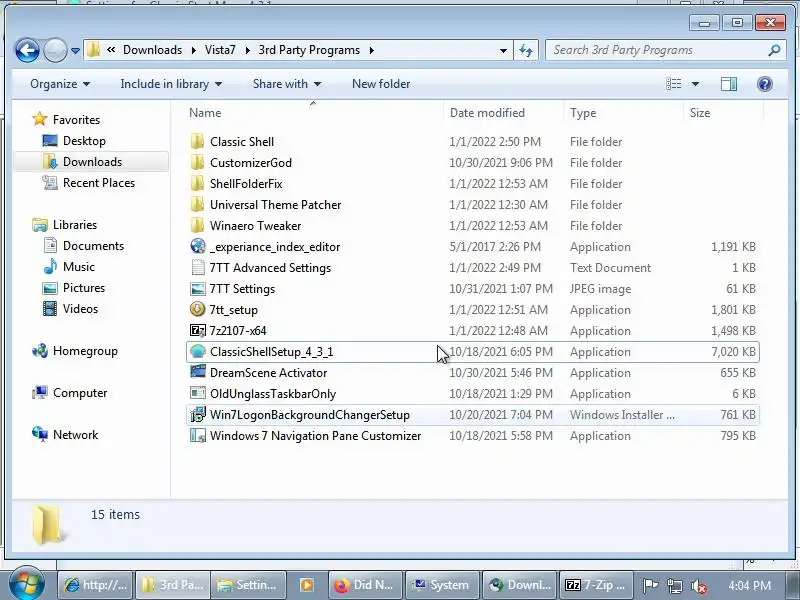Select the 7TT Advanced Settings text file icon
This screenshot has height=600, width=800.
(x=197, y=267)
